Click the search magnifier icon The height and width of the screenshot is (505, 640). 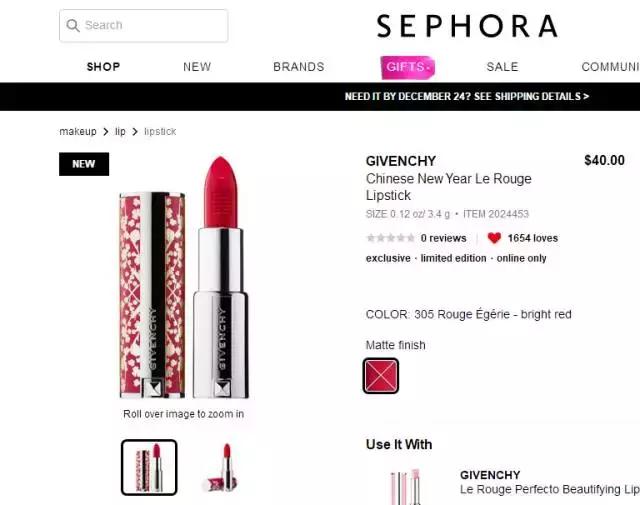pos(73,25)
